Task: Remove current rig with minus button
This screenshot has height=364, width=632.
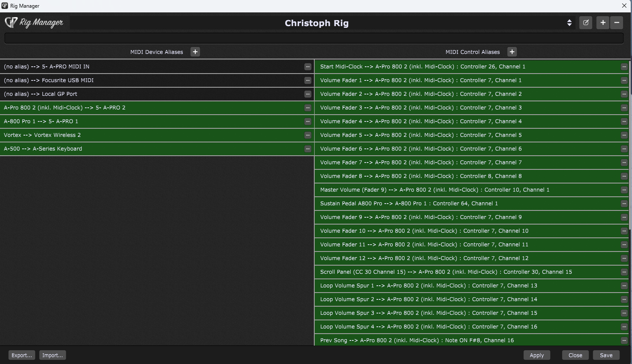Action: click(617, 23)
